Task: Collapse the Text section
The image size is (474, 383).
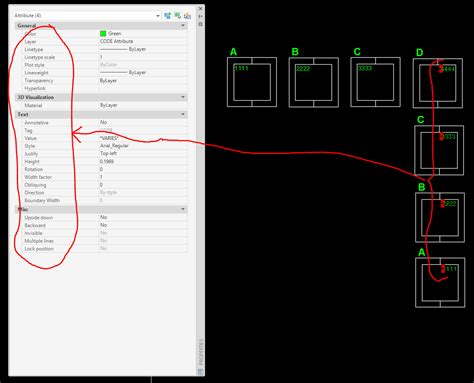Action: [x=183, y=114]
